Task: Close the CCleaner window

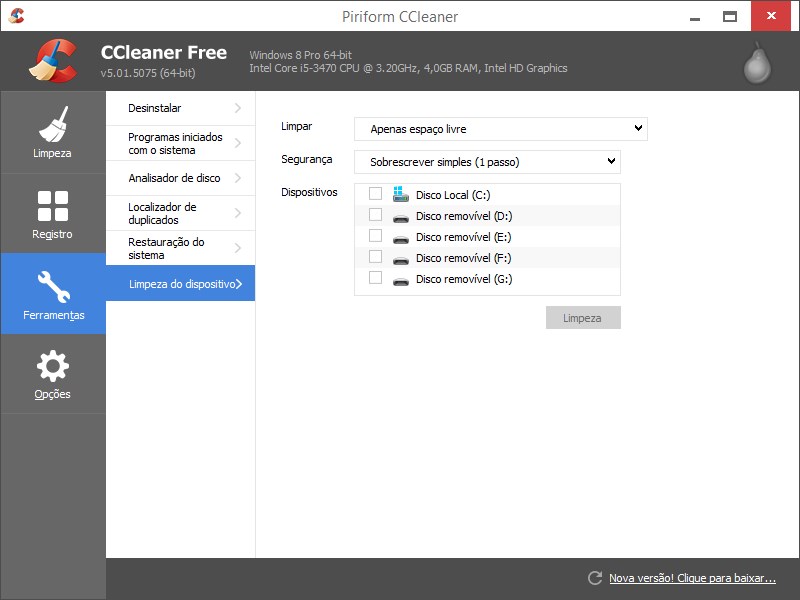Action: coord(771,16)
